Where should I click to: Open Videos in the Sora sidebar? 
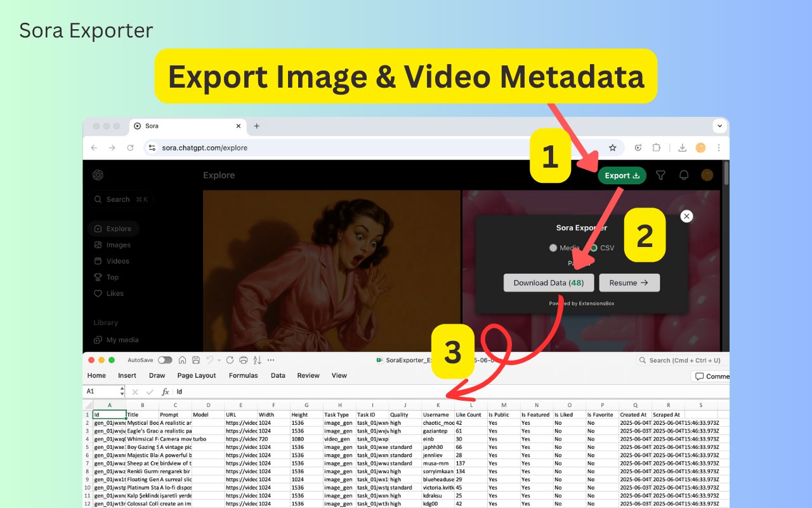click(x=112, y=261)
